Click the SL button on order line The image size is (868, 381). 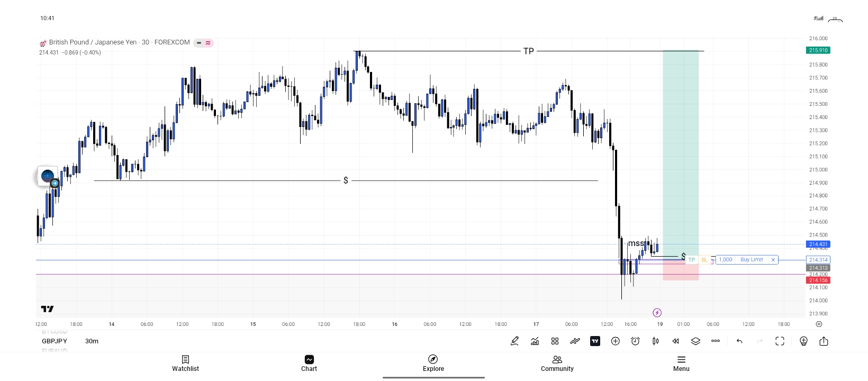(x=704, y=260)
